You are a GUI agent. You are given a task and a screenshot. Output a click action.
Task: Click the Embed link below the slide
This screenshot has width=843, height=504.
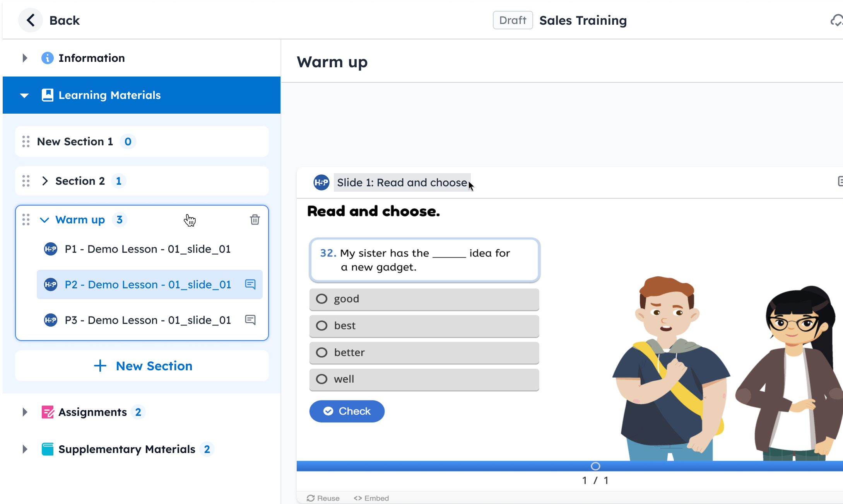(371, 498)
